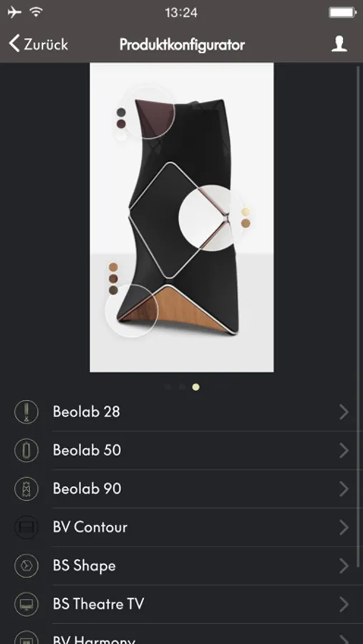Tap the Wi-Fi status icon
The image size is (363, 644).
click(x=37, y=12)
